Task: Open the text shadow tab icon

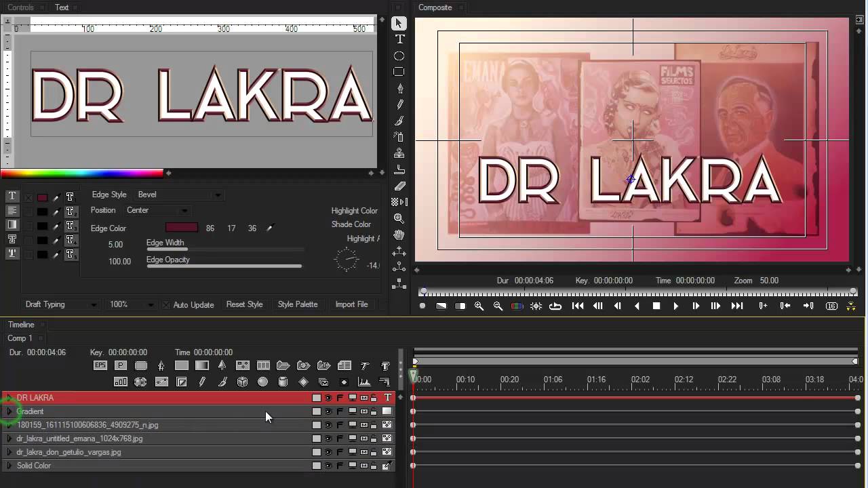Action: pos(12,253)
